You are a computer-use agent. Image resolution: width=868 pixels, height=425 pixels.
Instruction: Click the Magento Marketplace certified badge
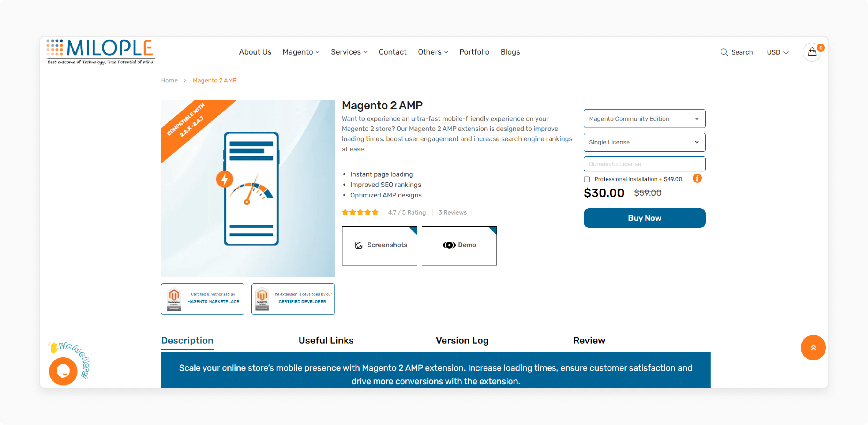[202, 299]
